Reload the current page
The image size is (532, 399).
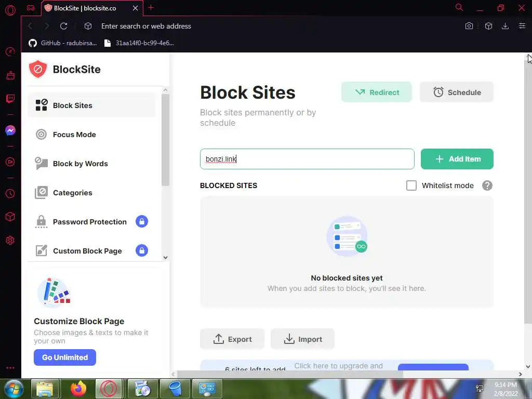[63, 26]
